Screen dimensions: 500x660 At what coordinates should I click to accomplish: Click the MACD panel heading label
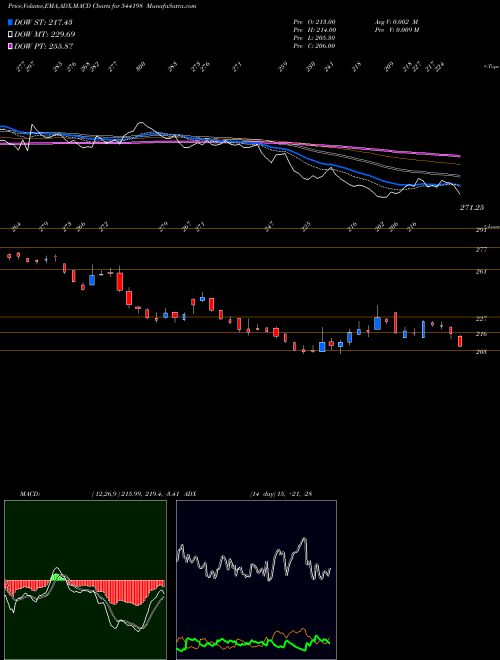(x=29, y=494)
